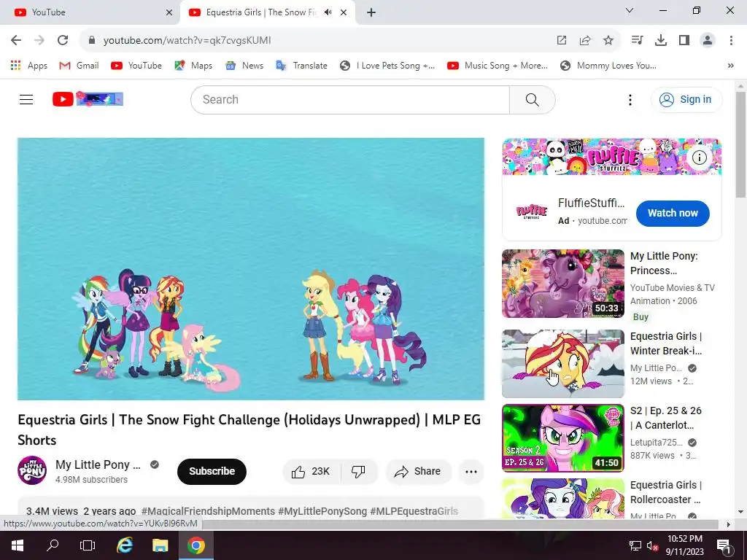Viewport: 747px width, 560px height.
Task: Open the Chrome profile avatar
Action: click(x=708, y=41)
